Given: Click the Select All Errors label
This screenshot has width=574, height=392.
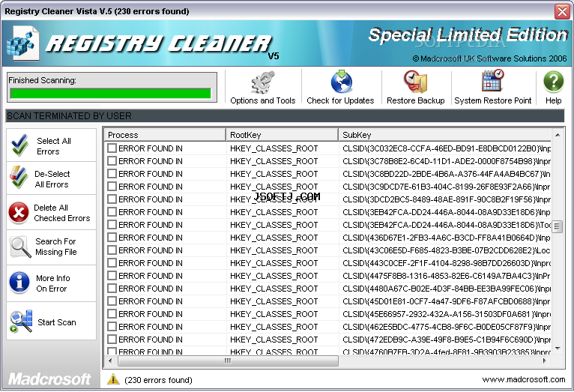Looking at the screenshot, I should coord(54,146).
